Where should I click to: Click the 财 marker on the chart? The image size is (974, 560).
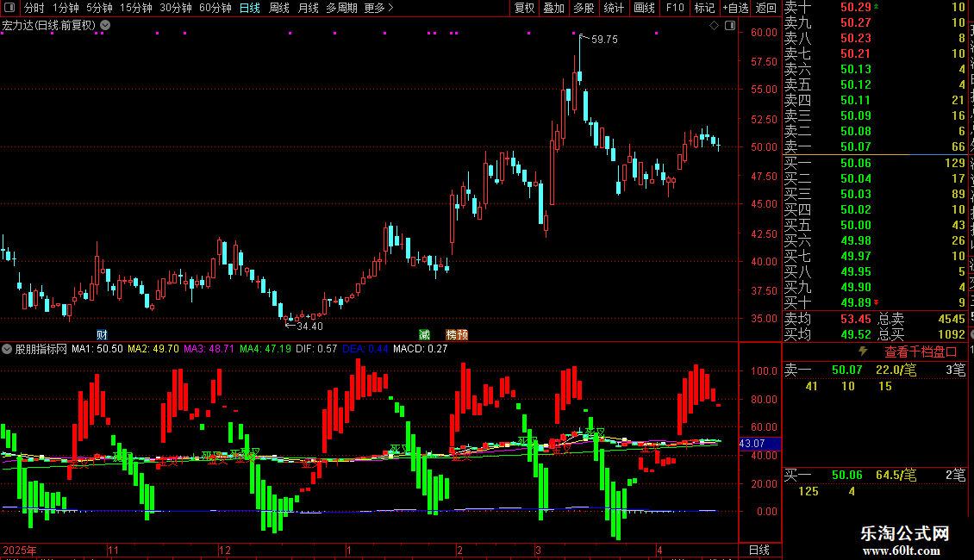pos(102,334)
